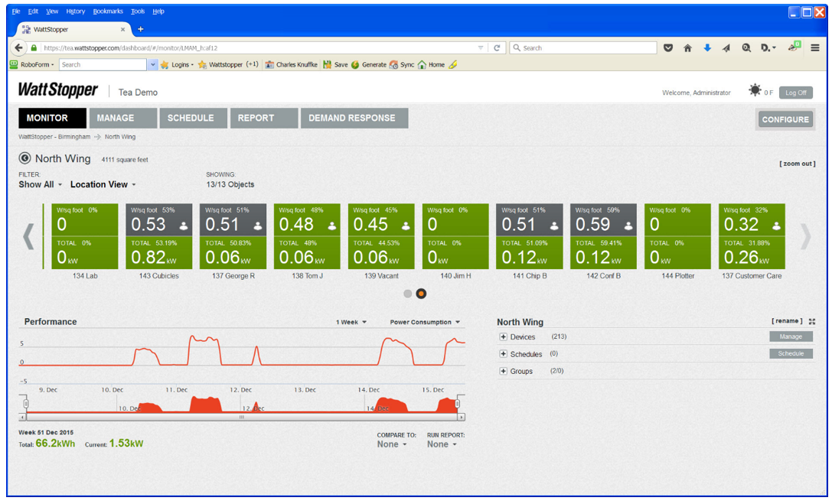Click the chart timeline scrollbar thumb
The image size is (832, 504).
(x=242, y=417)
